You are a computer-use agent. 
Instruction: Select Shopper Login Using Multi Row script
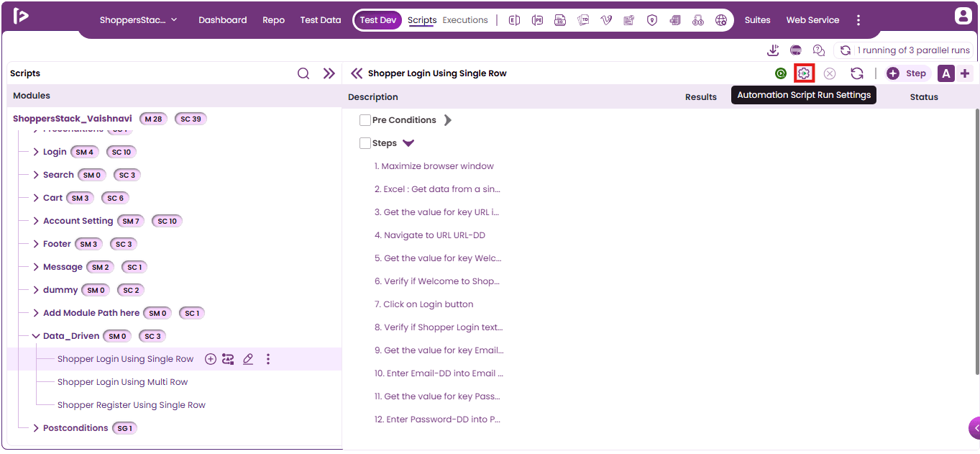point(123,382)
